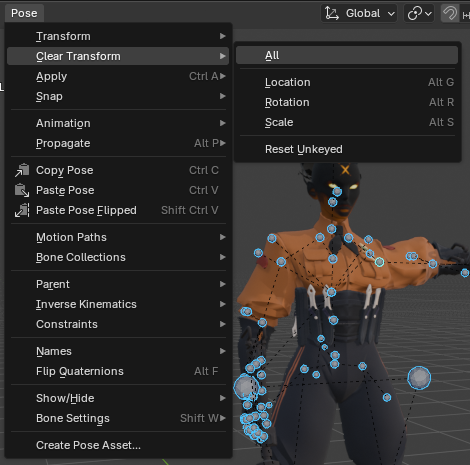Image resolution: width=470 pixels, height=465 pixels.
Task: Open the Parent submenu
Action: click(x=118, y=284)
